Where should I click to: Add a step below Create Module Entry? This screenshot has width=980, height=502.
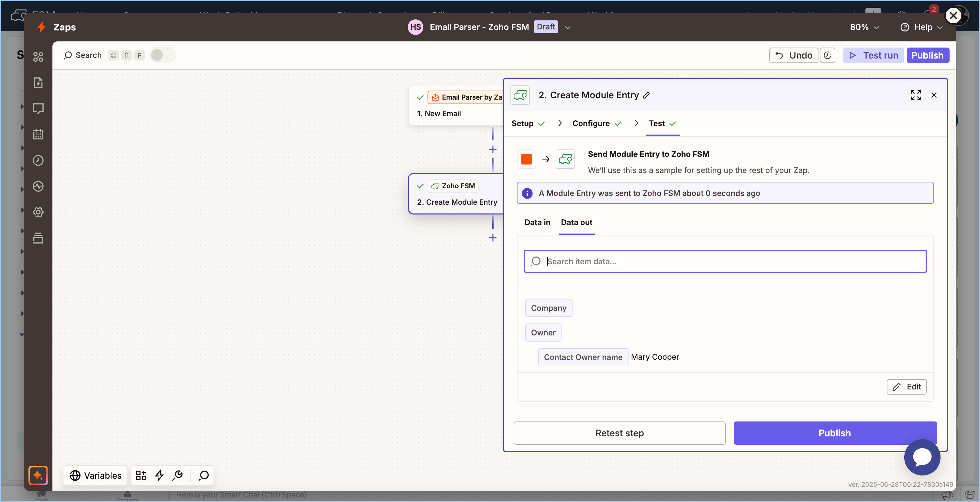(x=493, y=238)
